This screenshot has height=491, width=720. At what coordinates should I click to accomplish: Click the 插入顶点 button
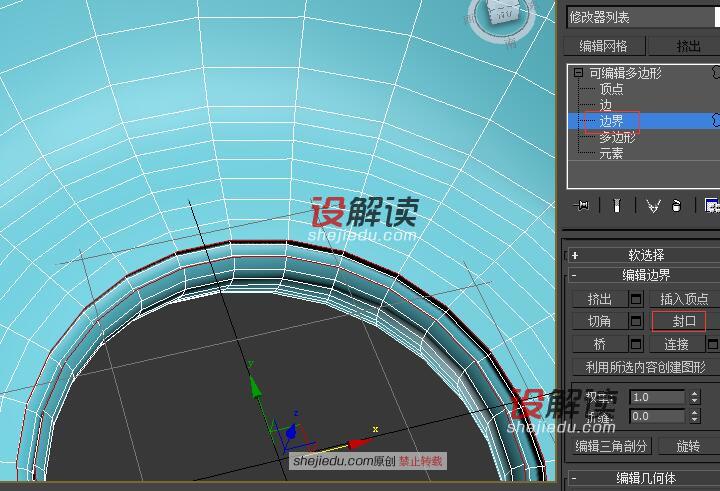coord(684,299)
